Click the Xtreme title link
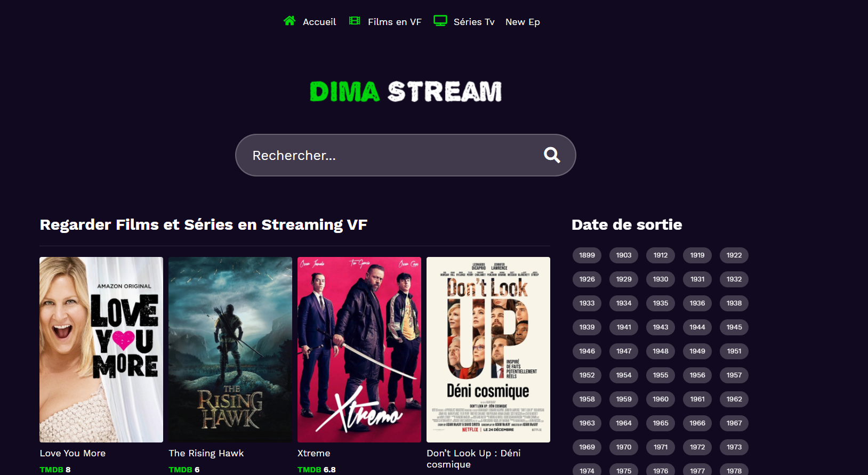 (314, 453)
